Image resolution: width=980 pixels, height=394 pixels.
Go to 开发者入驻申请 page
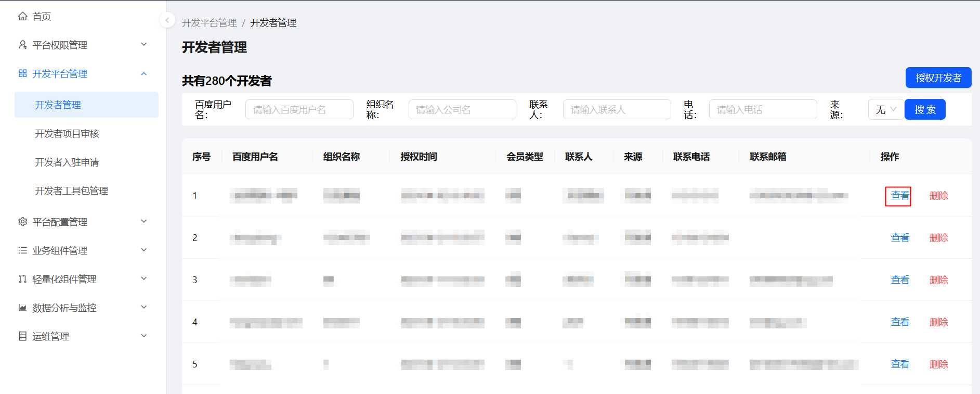click(67, 162)
